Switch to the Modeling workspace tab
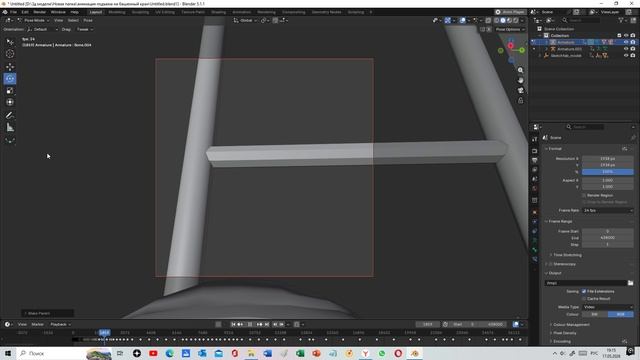 (x=117, y=12)
